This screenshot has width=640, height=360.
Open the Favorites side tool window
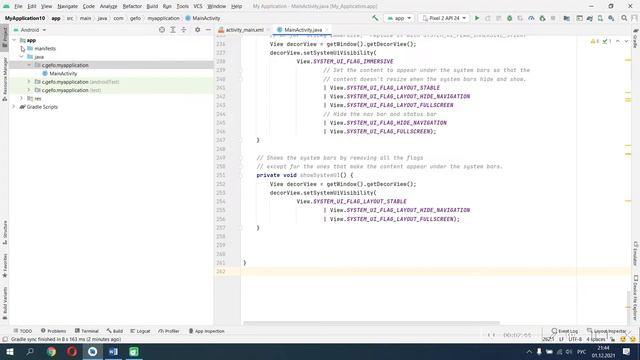[4, 265]
